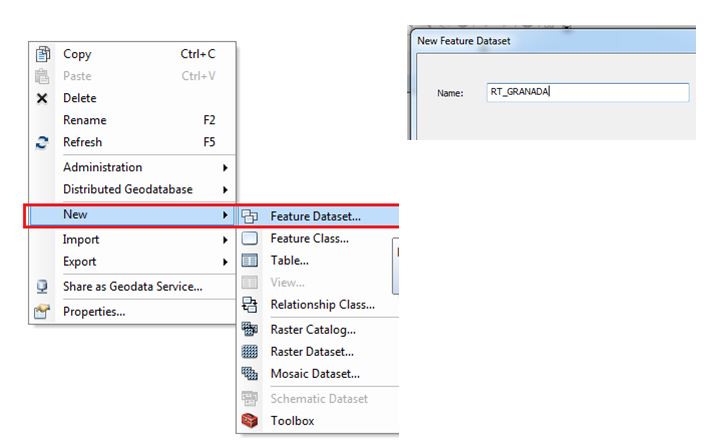Open the Export submenu arrow
704x442 pixels.
point(225,262)
